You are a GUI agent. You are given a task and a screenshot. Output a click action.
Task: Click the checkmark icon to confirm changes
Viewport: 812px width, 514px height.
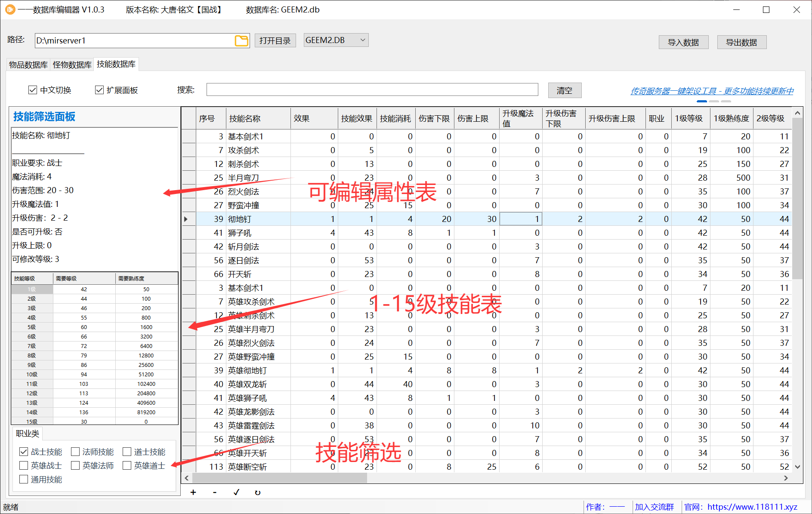coord(236,492)
